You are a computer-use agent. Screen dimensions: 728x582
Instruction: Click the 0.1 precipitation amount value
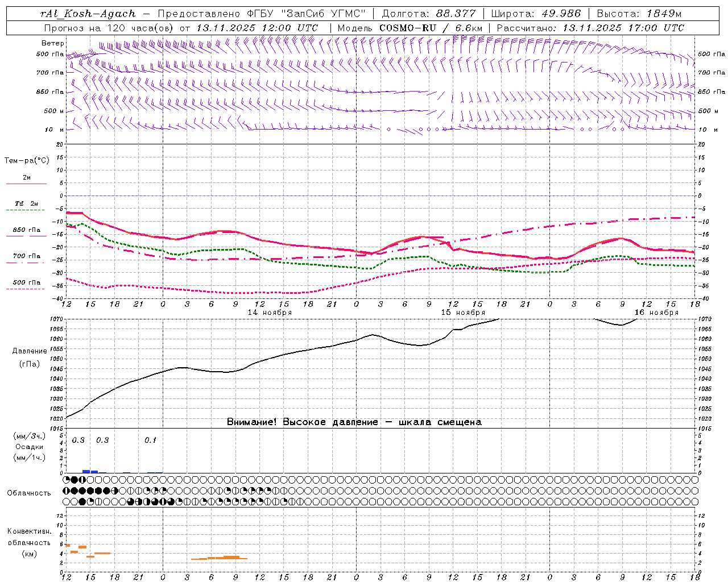(150, 440)
